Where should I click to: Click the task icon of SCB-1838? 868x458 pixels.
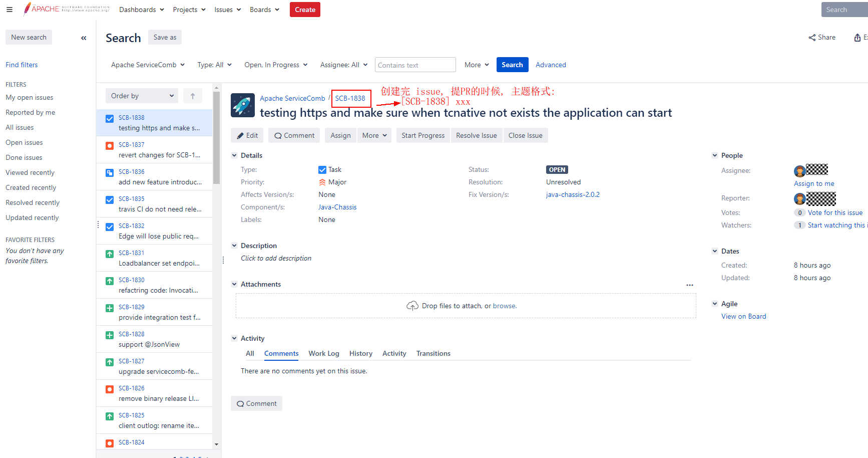tap(110, 119)
